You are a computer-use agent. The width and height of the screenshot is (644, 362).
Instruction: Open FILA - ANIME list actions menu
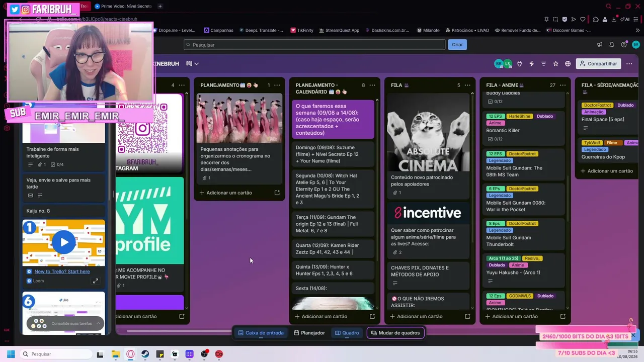[x=563, y=85]
